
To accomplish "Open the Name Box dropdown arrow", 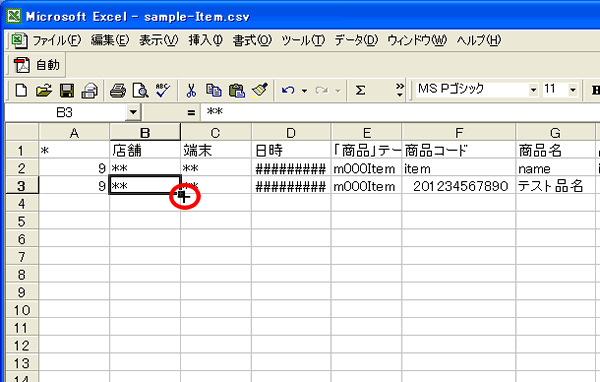I will point(133,113).
